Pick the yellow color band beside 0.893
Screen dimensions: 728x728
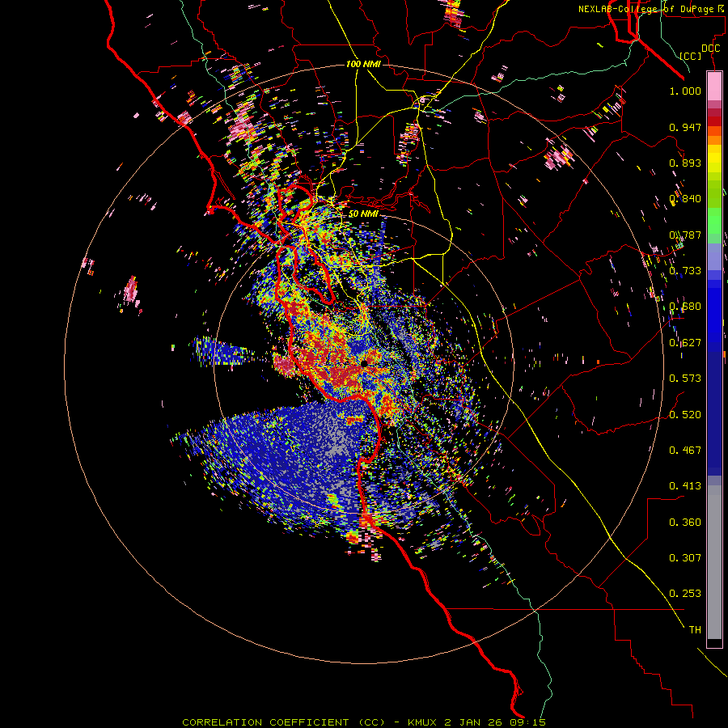(x=714, y=162)
